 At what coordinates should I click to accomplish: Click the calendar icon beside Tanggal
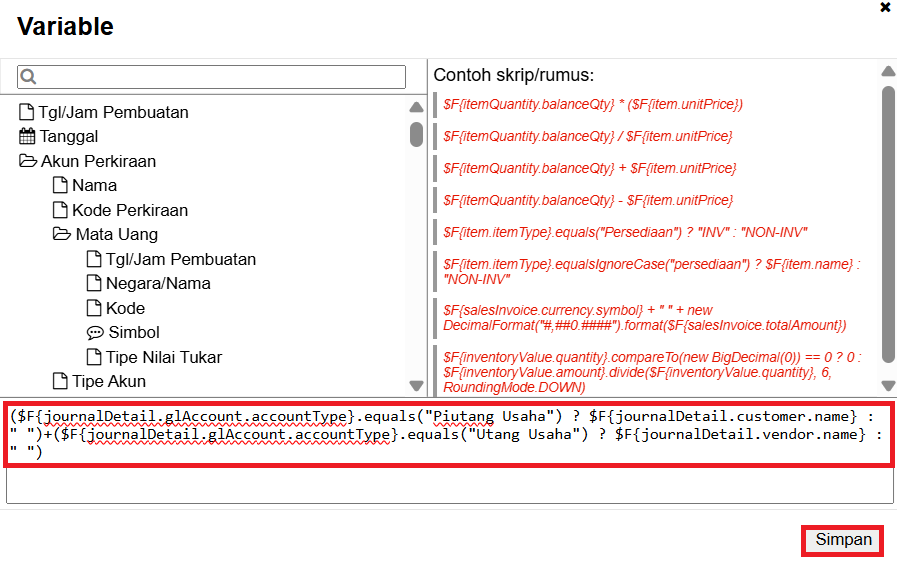pos(27,137)
